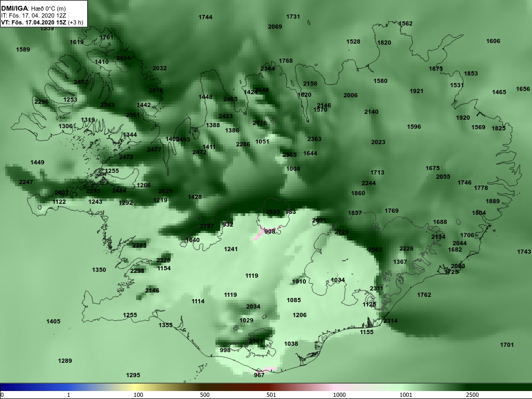This screenshot has width=532, height=399.
Task: Click the map value 2032
Action: [x=160, y=68]
